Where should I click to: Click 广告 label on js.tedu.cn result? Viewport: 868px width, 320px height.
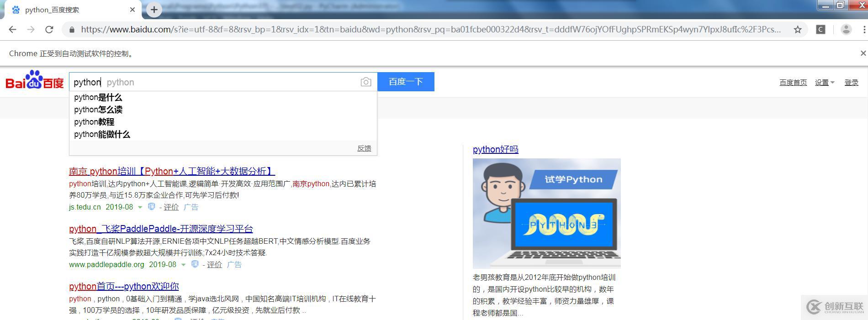tap(191, 207)
